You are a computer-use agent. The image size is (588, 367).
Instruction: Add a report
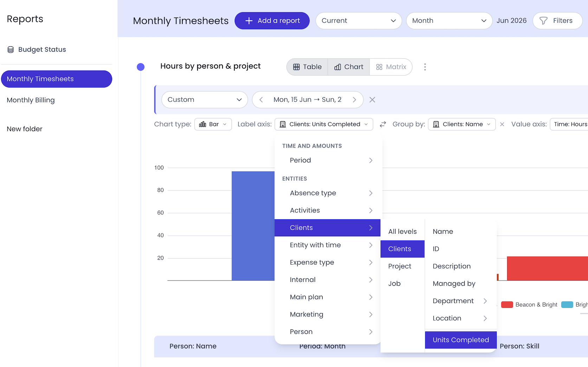pyautogui.click(x=272, y=21)
